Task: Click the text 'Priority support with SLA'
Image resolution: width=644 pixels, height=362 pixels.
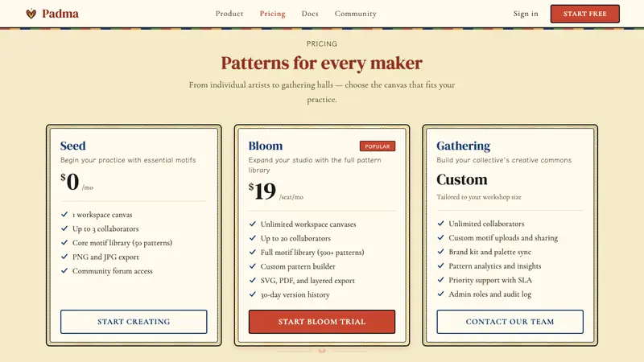Action: 490,280
